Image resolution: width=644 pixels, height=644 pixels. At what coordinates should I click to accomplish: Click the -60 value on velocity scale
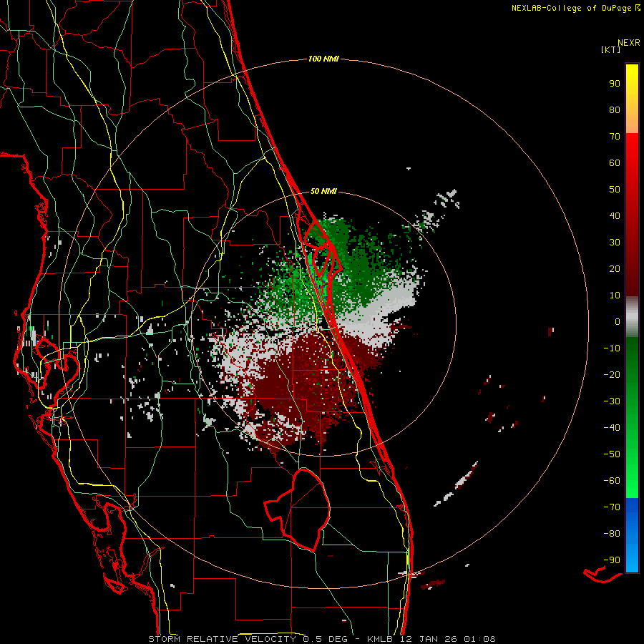pos(612,481)
